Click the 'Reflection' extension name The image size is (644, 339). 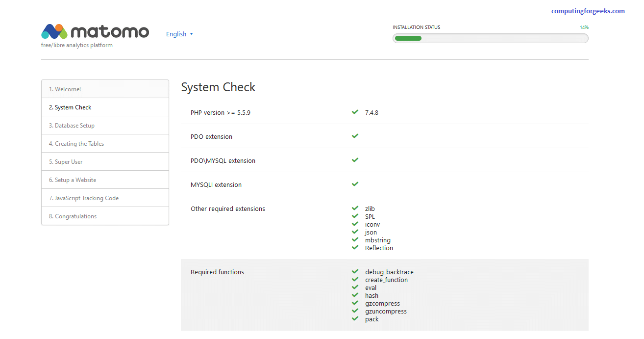tap(379, 248)
